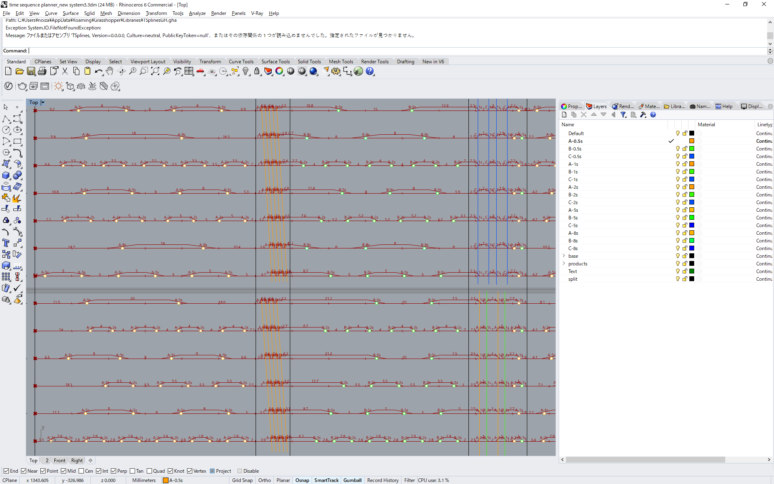Click the color swatch of layer C-0.5s
The image size is (774, 484).
(x=691, y=156)
